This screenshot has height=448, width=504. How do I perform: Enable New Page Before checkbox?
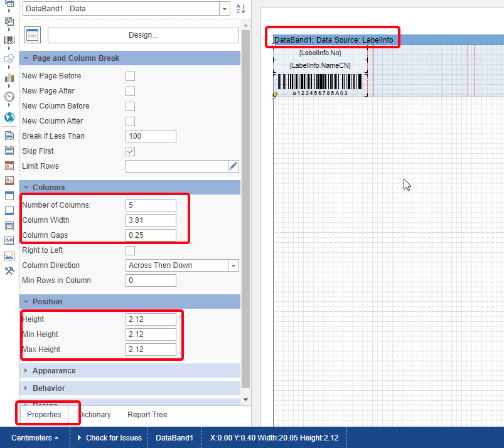click(131, 76)
